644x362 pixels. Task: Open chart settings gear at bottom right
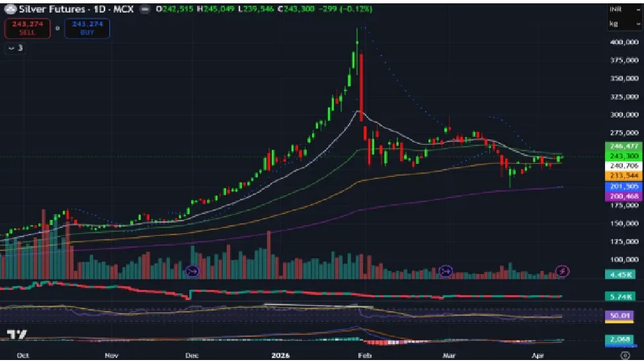pos(625,355)
